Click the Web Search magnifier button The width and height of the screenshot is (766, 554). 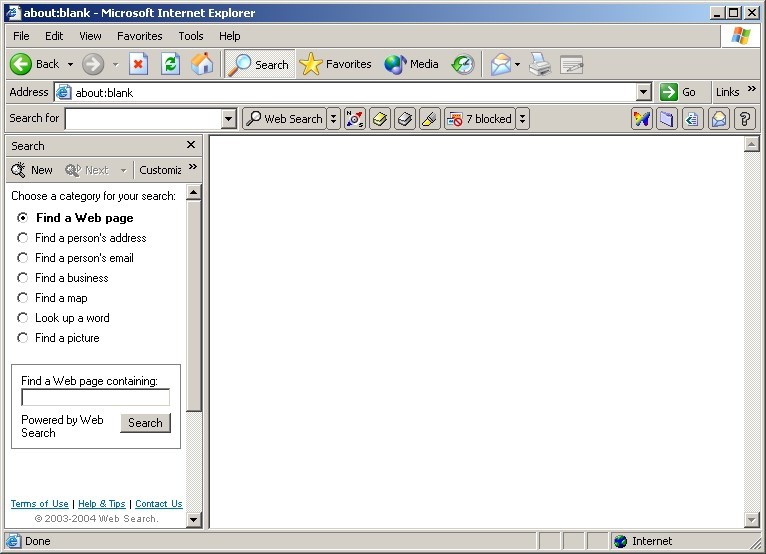coord(284,119)
